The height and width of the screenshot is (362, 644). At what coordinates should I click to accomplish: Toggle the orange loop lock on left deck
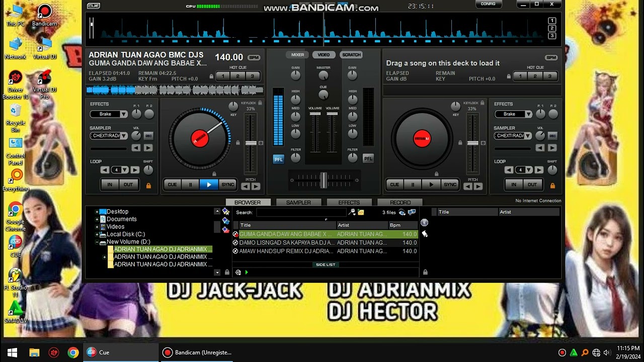coord(148,186)
